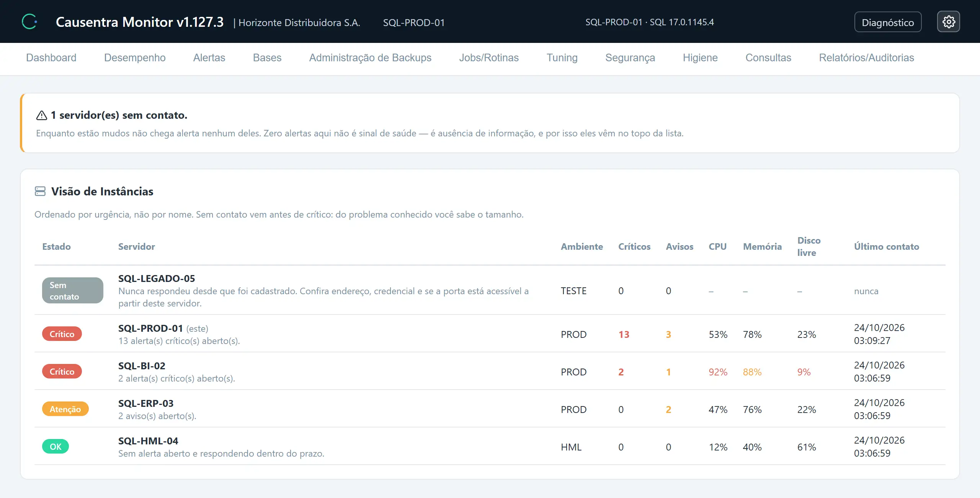980x498 pixels.
Task: Click the 9% disk free value
Action: 804,372
